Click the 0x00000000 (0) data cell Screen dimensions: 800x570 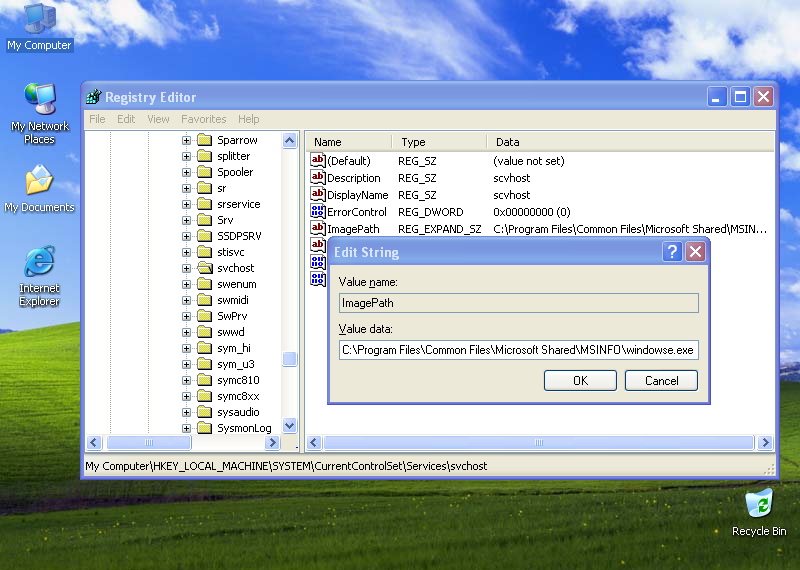532,212
